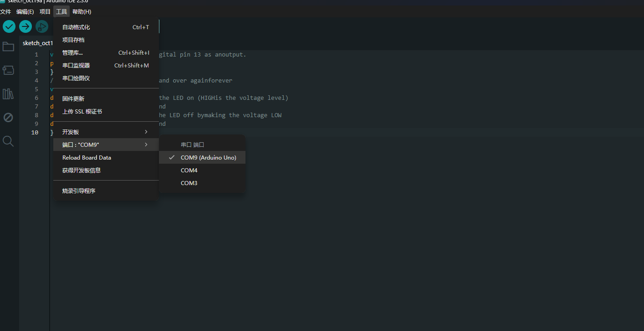
Task: Open 管理库... menu entry
Action: point(106,53)
